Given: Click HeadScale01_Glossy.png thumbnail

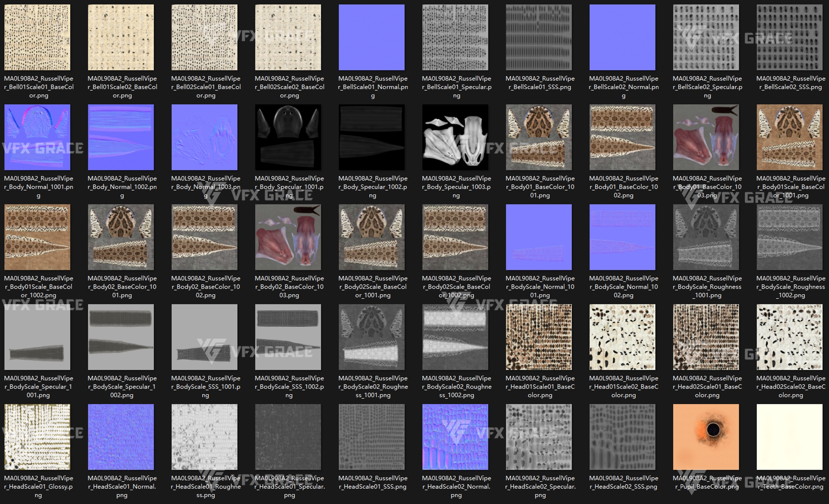Looking at the screenshot, I should tap(37, 437).
